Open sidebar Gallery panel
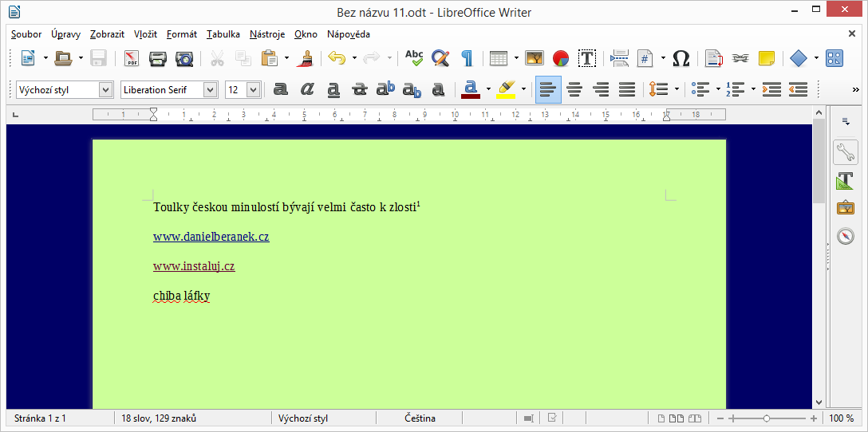Viewport: 868px width, 432px height. pos(846,208)
